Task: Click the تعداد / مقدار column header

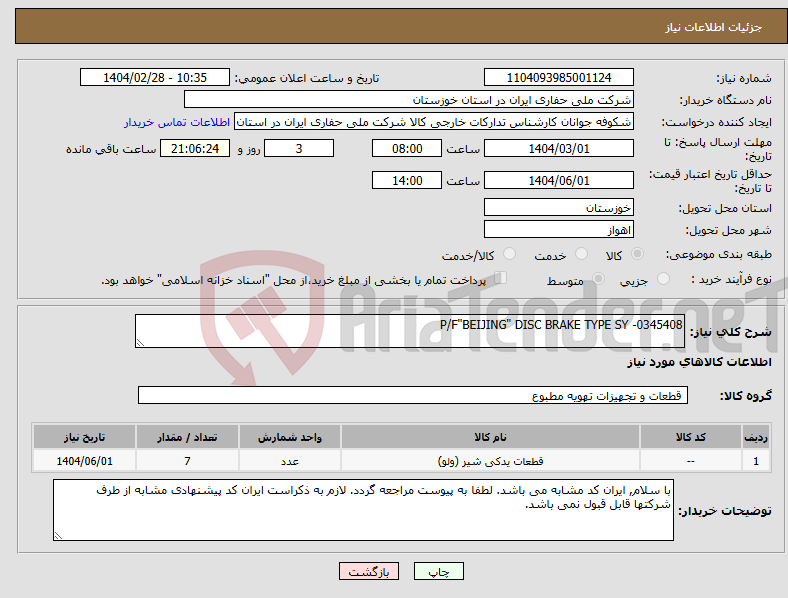Action: 187,437
